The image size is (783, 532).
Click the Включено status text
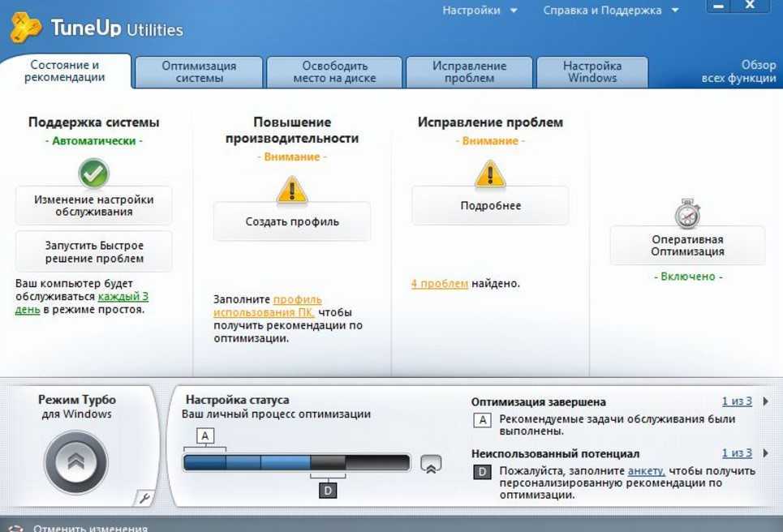point(688,277)
